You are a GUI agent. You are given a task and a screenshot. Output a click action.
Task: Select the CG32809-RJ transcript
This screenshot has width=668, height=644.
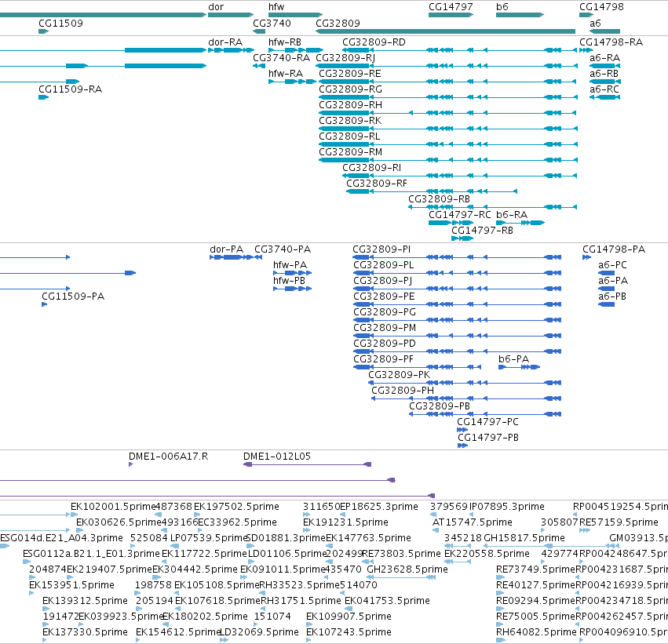(x=345, y=58)
